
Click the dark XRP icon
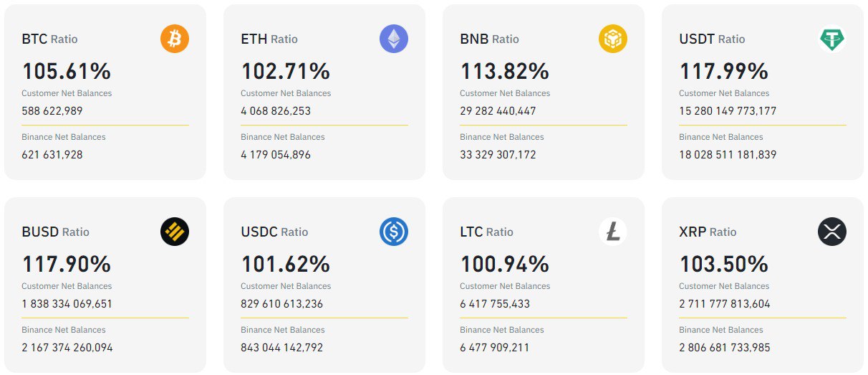[x=832, y=232]
